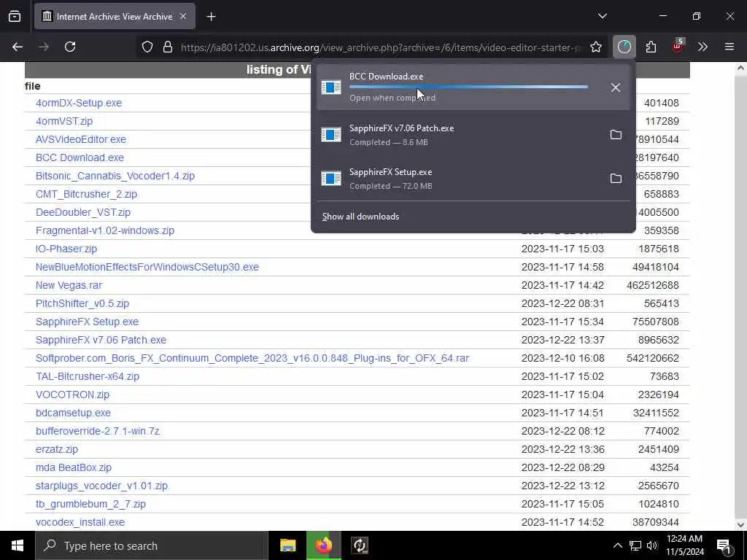Viewport: 747px width, 560px height.
Task: Click SapphireFX Setup.exe in the file listing
Action: click(x=87, y=322)
